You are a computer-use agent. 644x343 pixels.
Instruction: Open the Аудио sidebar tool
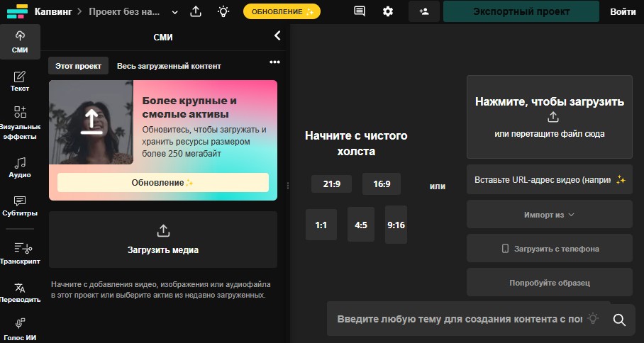click(x=20, y=167)
